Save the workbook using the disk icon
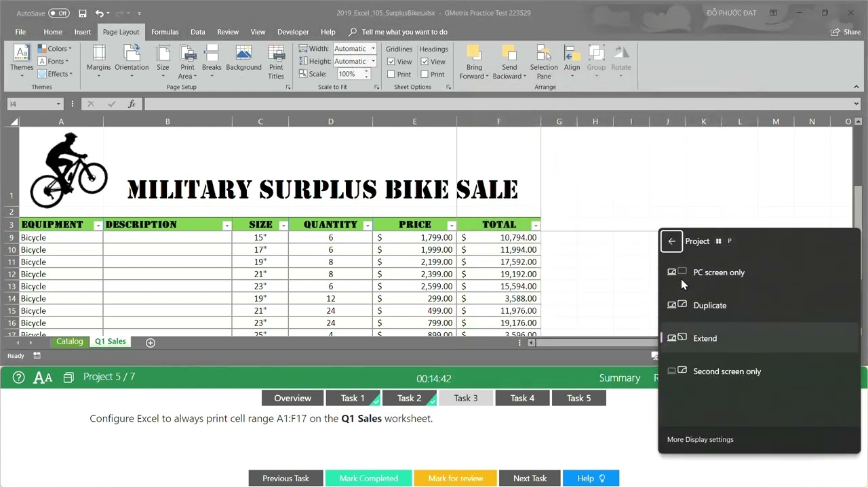The image size is (868, 488). (82, 13)
